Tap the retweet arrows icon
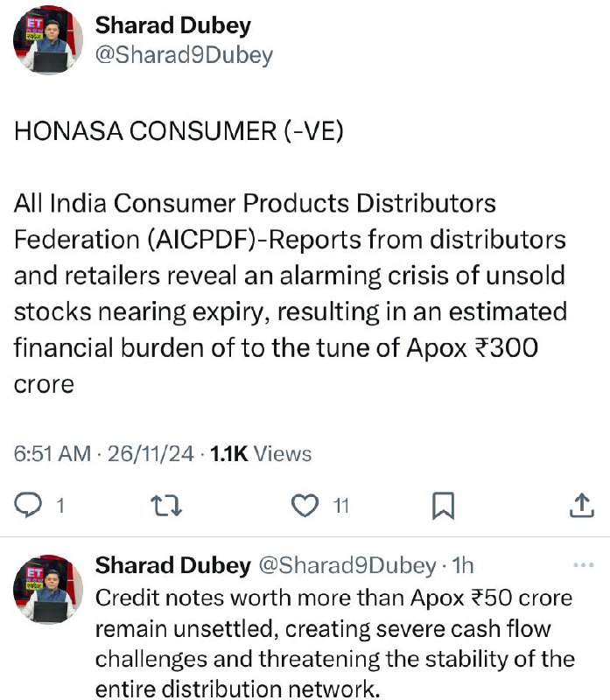The height and width of the screenshot is (700, 610). (x=166, y=506)
